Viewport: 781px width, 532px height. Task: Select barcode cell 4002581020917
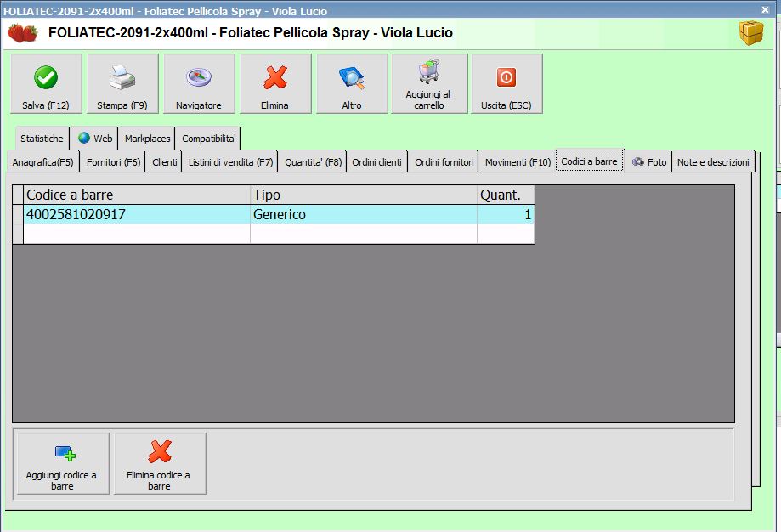click(137, 214)
